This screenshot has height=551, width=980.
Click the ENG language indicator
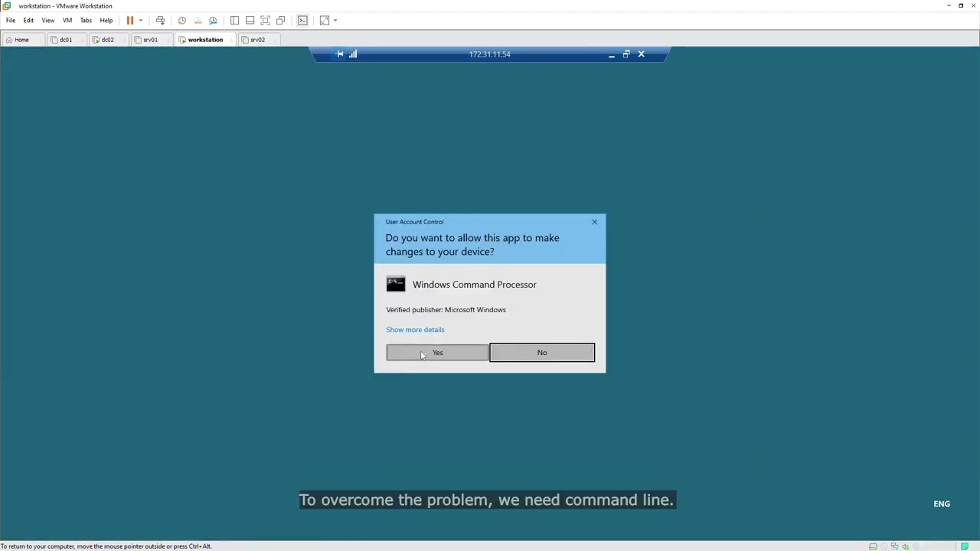(x=942, y=504)
